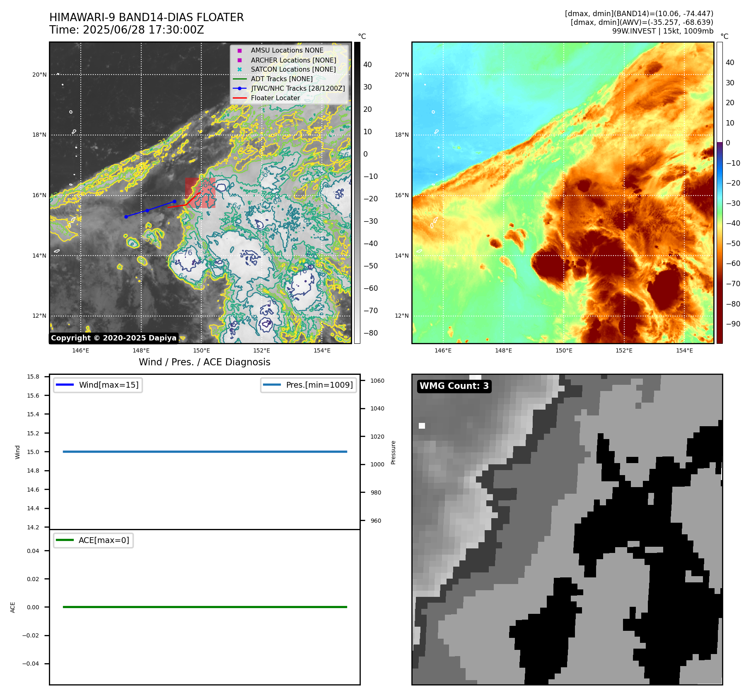Click the '154°E' tick below the right map

pyautogui.click(x=684, y=350)
